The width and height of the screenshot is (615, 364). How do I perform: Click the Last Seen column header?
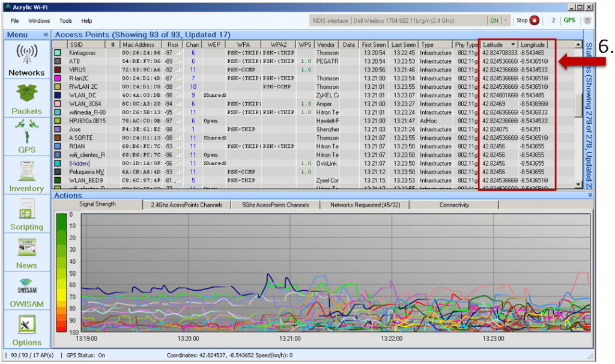pos(404,44)
